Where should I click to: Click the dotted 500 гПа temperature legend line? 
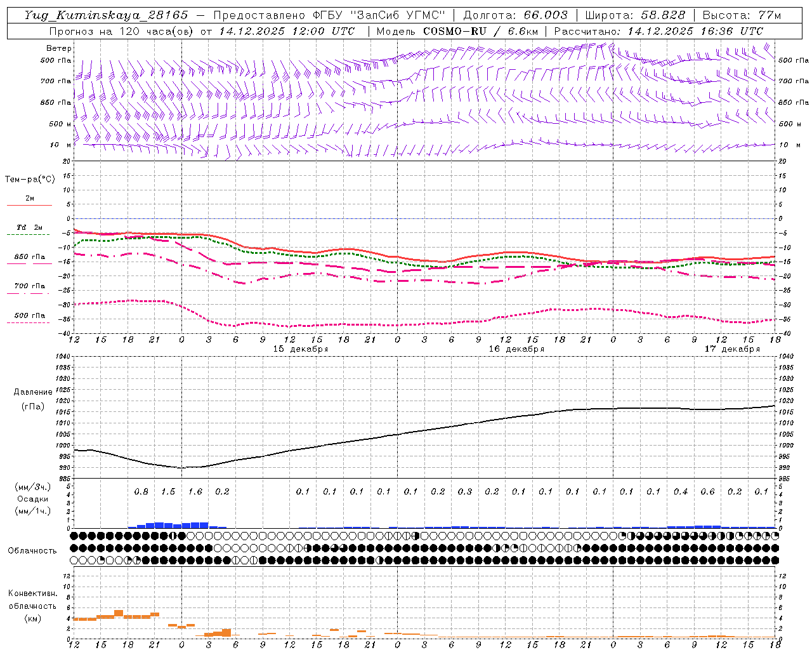coord(29,322)
